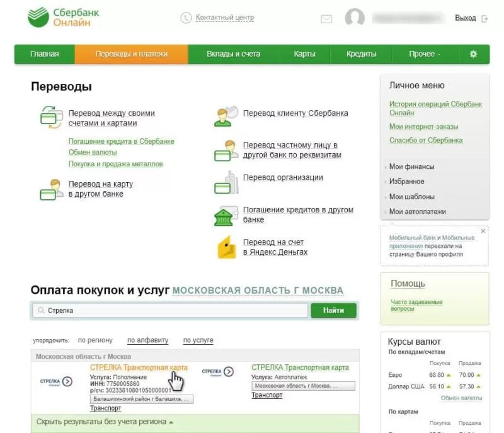Click Обмен валюты in Курсы валют panel
504x433 pixels.
coord(461,398)
